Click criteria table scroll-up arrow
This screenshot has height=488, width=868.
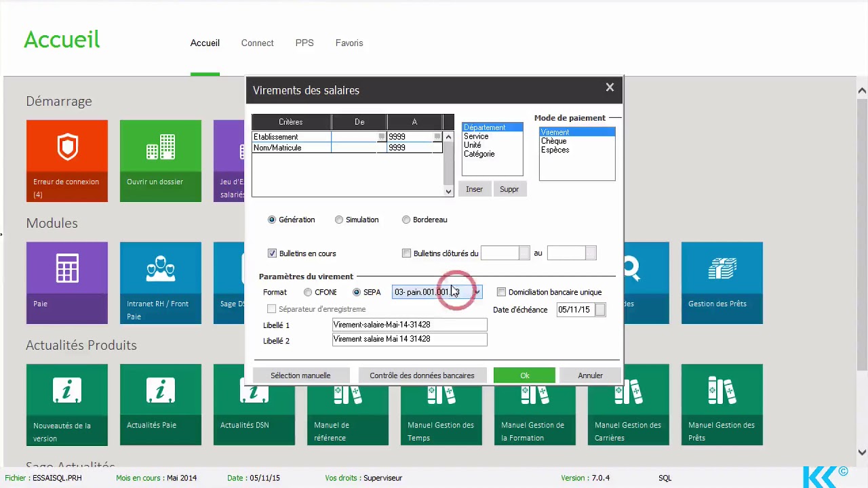click(x=448, y=138)
